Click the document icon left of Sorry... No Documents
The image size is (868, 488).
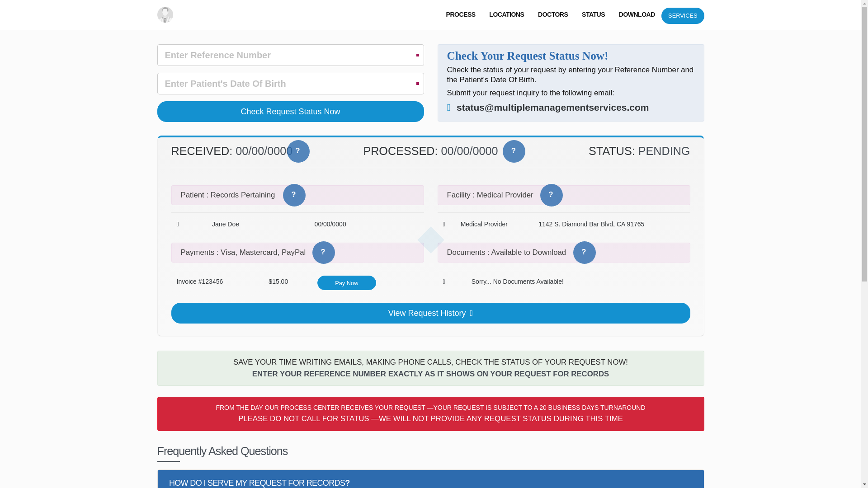[x=444, y=282]
